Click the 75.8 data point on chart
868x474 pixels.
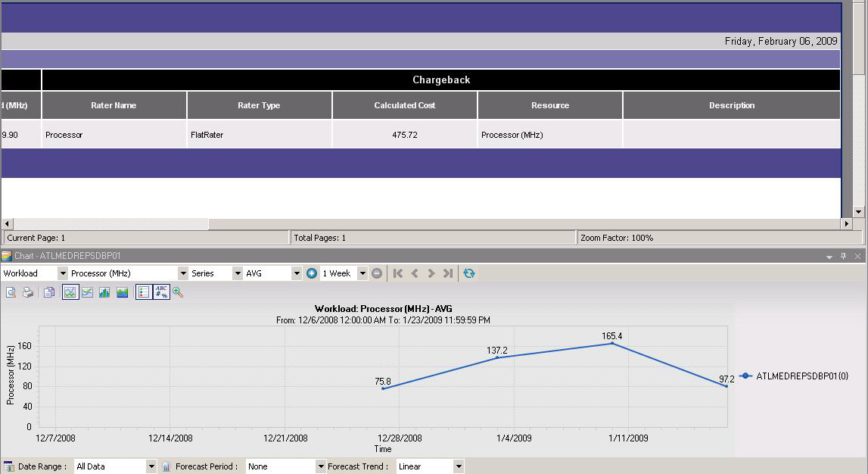(x=383, y=388)
